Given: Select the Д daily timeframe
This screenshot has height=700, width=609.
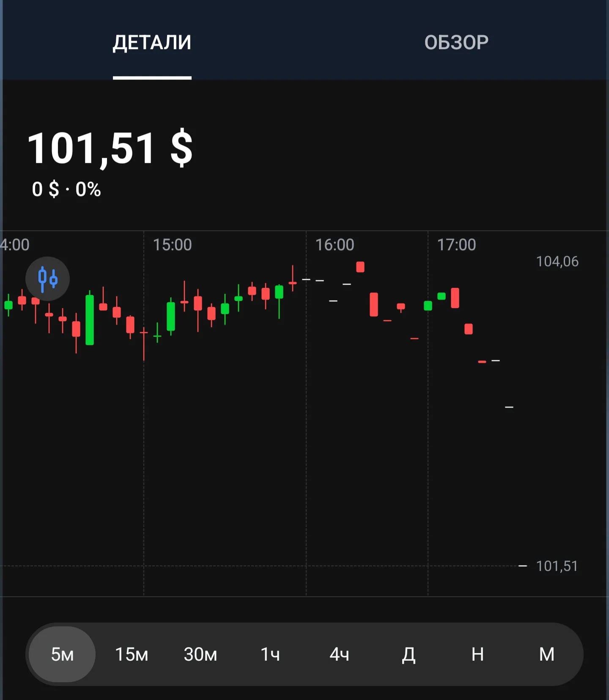Looking at the screenshot, I should [x=409, y=655].
